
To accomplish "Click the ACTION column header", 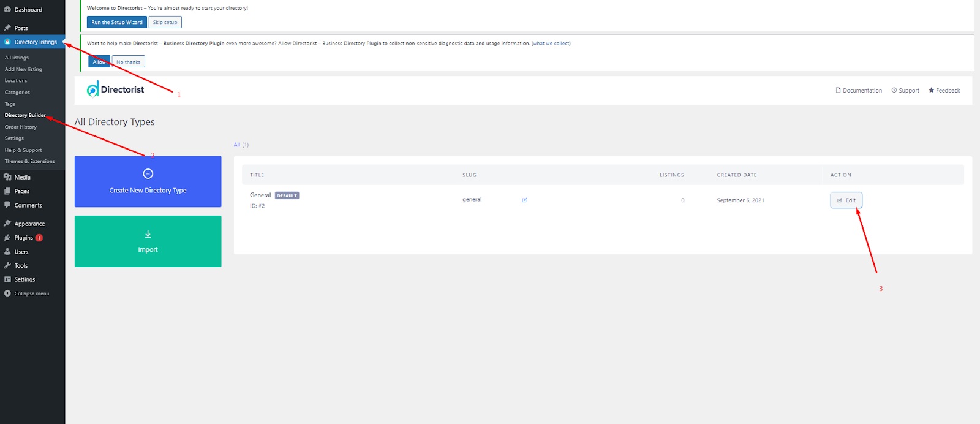I will tap(841, 175).
